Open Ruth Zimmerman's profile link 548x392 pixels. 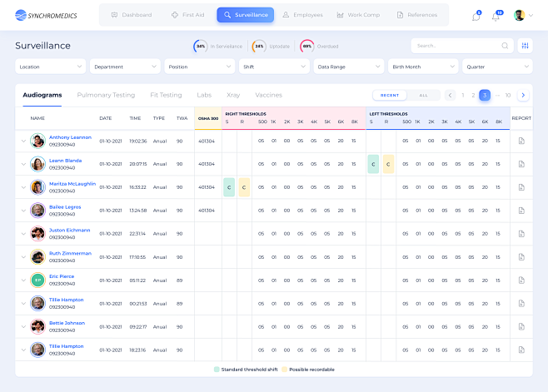(70, 253)
